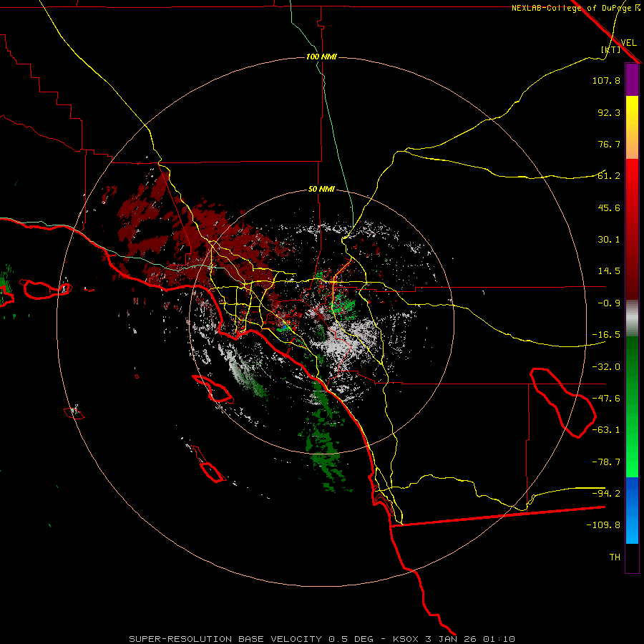Click the -0.9 legend value
Viewport: 644px width, 644px height.
pyautogui.click(x=609, y=303)
